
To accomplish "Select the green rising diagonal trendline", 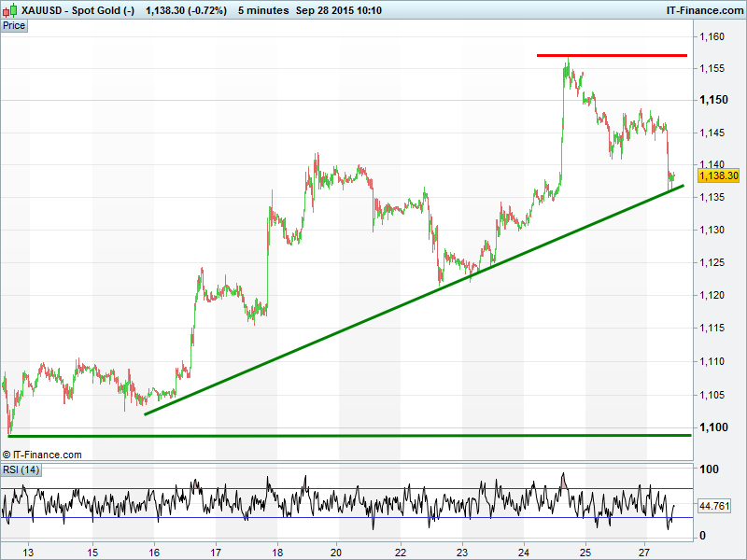I will pyautogui.click(x=414, y=300).
